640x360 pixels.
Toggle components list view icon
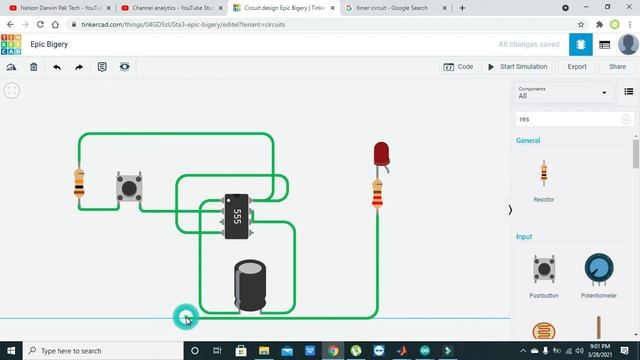tap(629, 91)
